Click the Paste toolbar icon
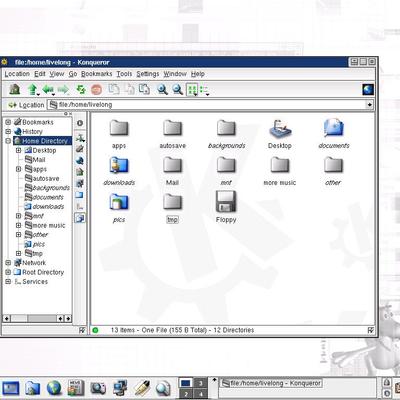The width and height of the screenshot is (400, 400). point(144,89)
